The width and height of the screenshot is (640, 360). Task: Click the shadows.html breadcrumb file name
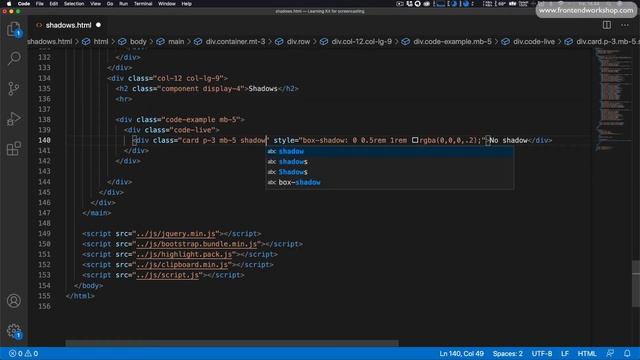50,42
